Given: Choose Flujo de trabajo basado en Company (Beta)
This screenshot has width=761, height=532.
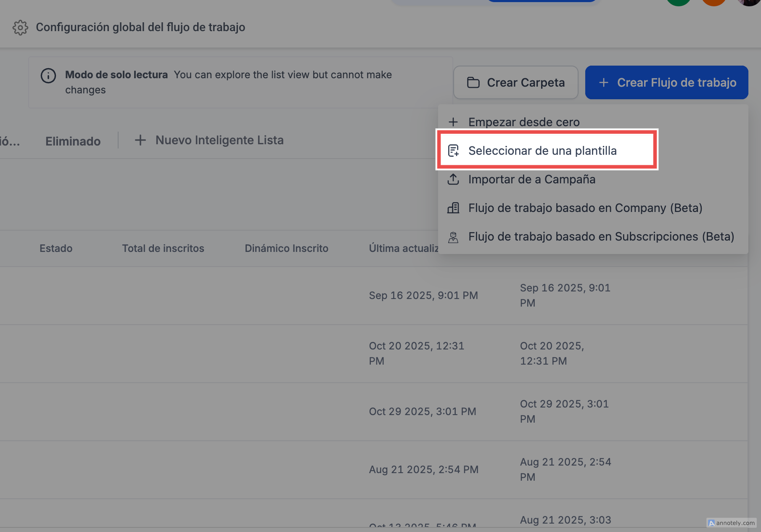Looking at the screenshot, I should (585, 208).
